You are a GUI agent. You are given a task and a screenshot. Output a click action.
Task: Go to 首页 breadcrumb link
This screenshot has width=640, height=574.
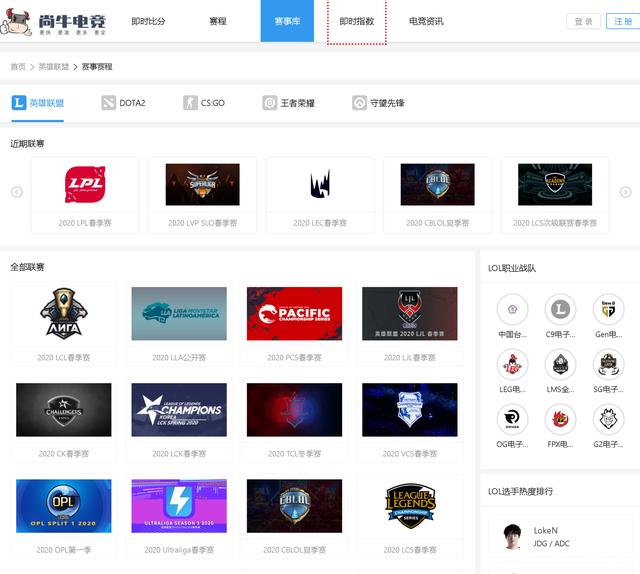pos(18,67)
